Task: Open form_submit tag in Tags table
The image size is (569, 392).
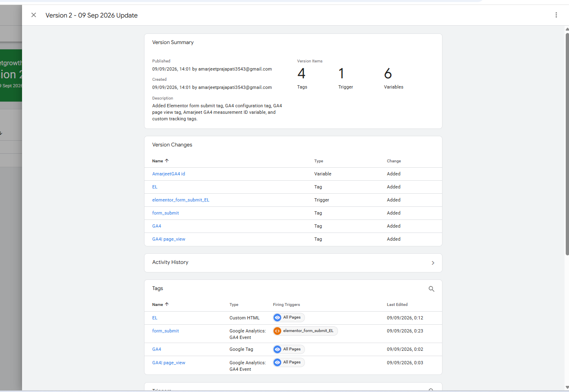Action: 165,331
